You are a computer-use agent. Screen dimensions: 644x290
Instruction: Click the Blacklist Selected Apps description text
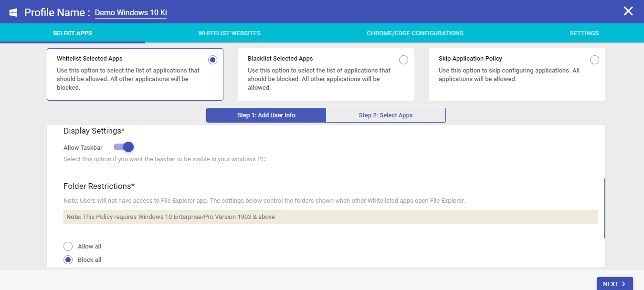[x=319, y=79]
